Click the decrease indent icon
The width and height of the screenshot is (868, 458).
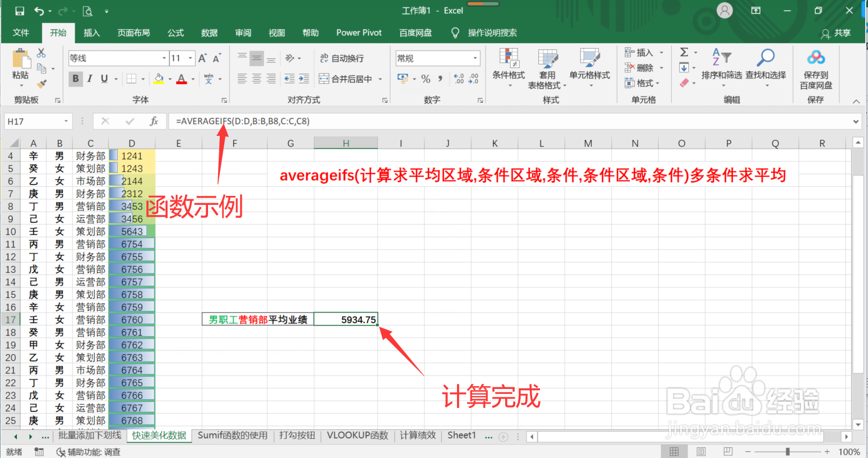tap(289, 79)
